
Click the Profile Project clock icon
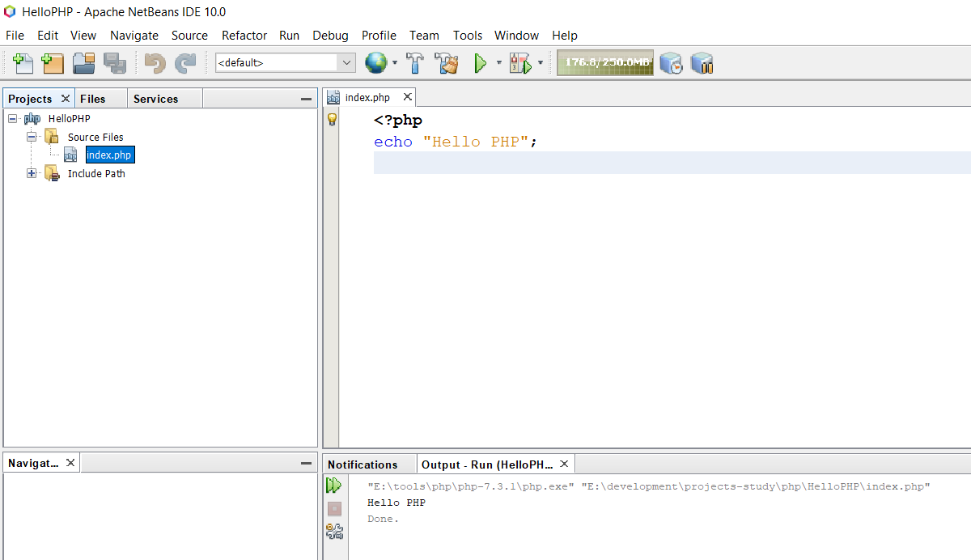[671, 62]
